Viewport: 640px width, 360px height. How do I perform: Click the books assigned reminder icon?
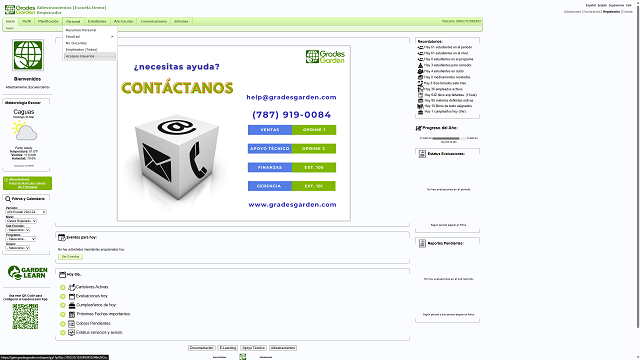[420, 106]
